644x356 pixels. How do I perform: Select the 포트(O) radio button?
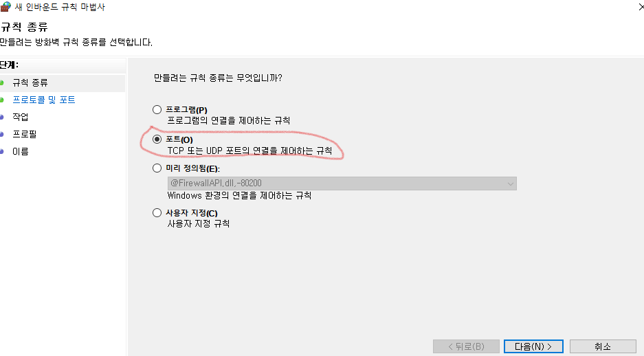pyautogui.click(x=157, y=140)
